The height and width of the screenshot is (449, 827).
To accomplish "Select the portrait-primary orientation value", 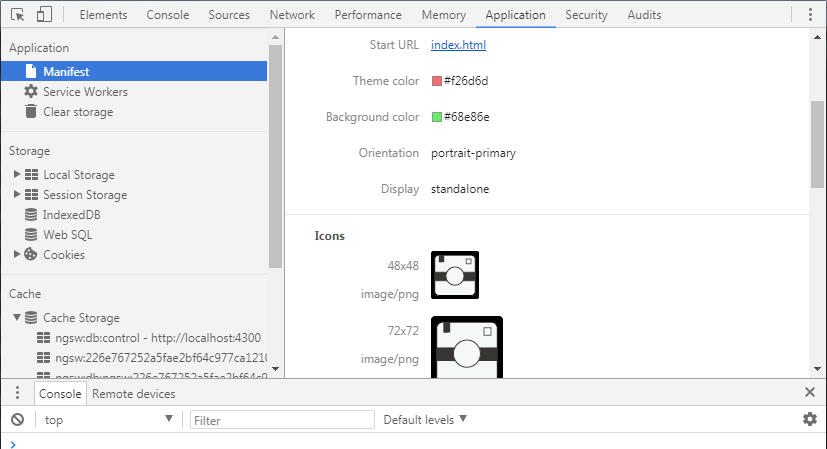I will tap(473, 153).
